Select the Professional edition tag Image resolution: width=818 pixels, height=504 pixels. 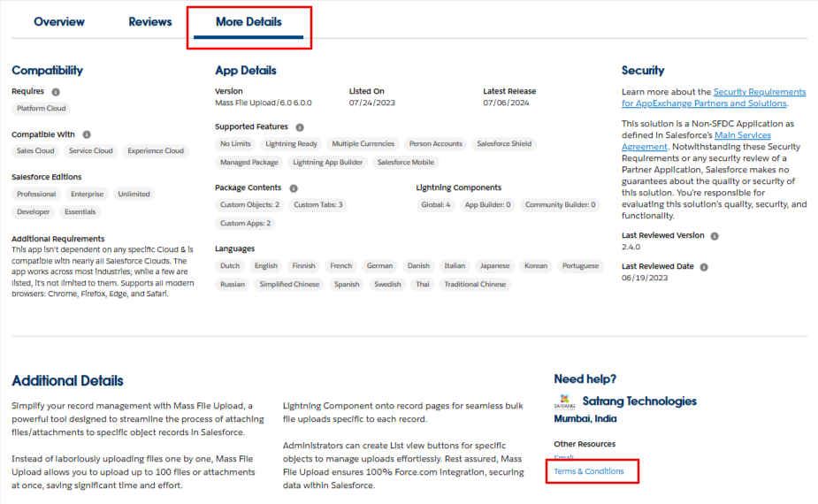(36, 195)
